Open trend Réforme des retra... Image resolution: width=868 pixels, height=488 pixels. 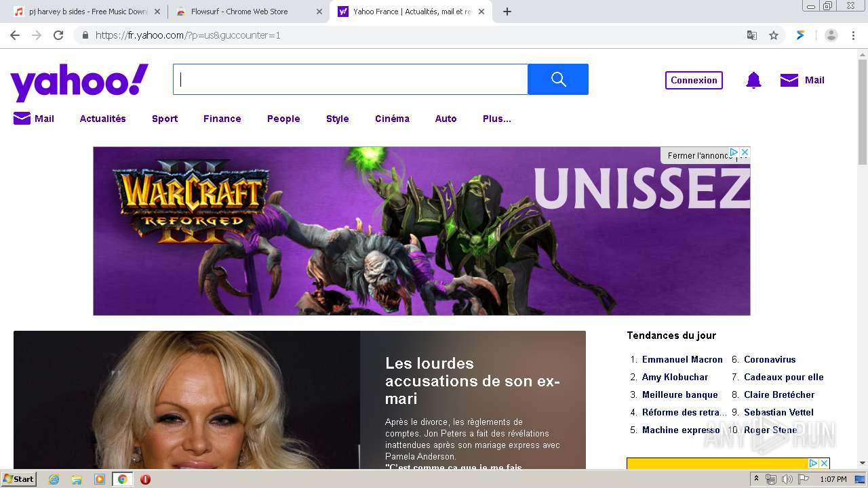pos(684,412)
